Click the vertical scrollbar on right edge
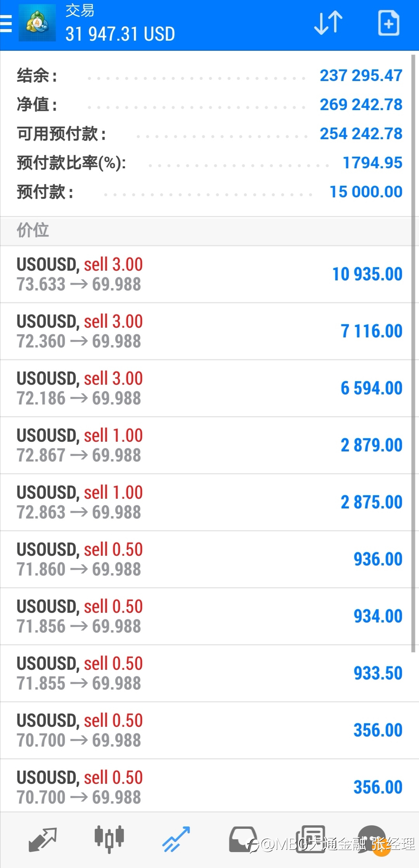The image size is (419, 868). pyautogui.click(x=413, y=353)
